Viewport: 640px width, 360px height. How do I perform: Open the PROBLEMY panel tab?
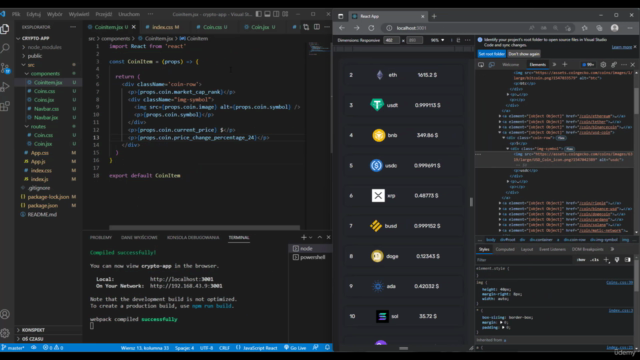100,237
